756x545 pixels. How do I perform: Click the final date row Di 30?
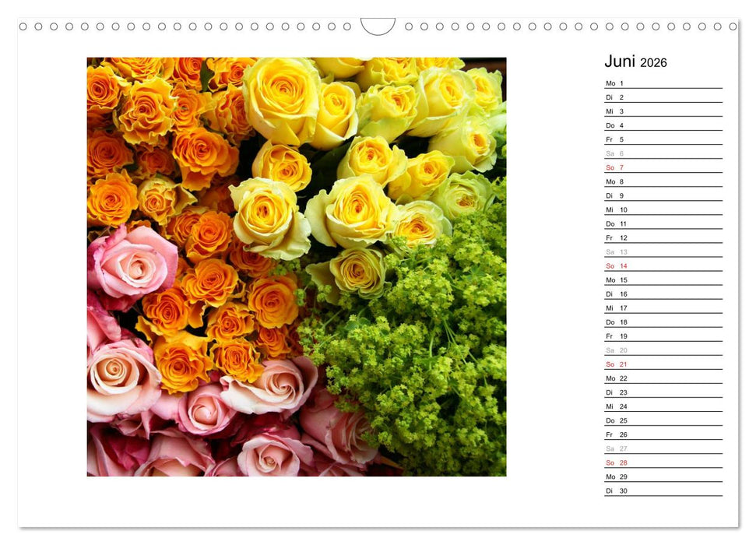tap(662, 490)
